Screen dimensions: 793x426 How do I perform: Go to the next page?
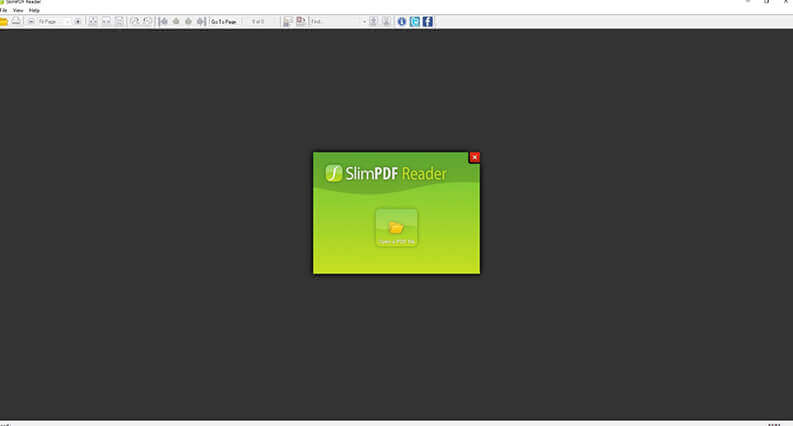(x=188, y=21)
